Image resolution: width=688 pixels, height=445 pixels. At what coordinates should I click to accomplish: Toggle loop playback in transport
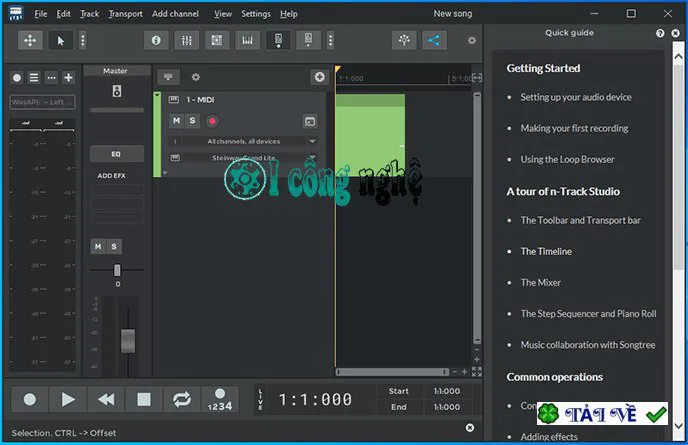tap(182, 399)
